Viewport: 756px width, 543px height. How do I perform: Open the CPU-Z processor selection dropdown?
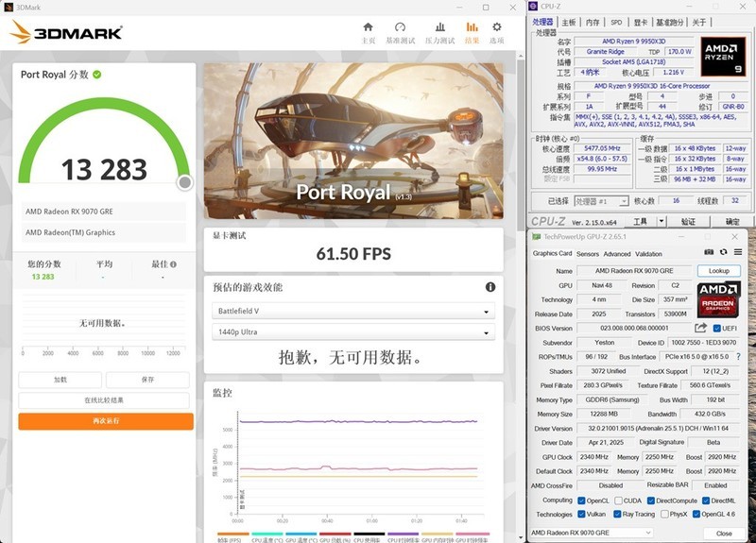pos(602,201)
